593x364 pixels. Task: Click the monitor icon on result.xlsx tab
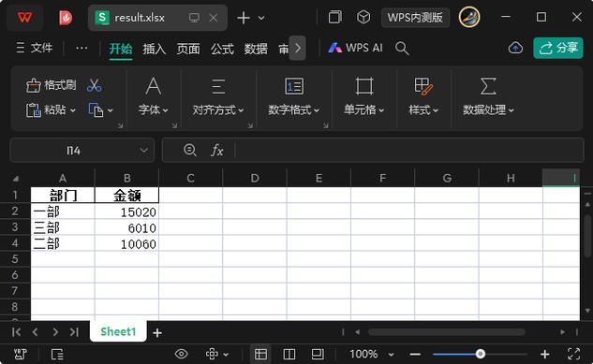tap(194, 18)
